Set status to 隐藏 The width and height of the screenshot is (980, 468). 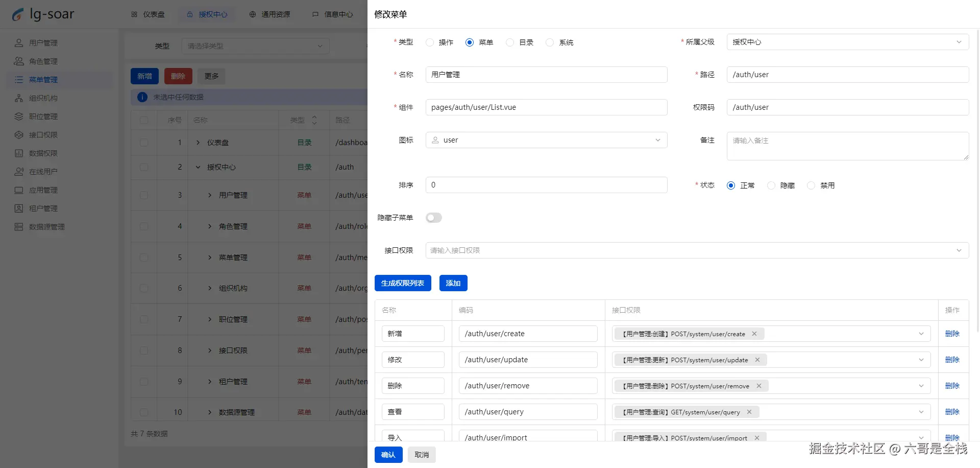(x=771, y=185)
